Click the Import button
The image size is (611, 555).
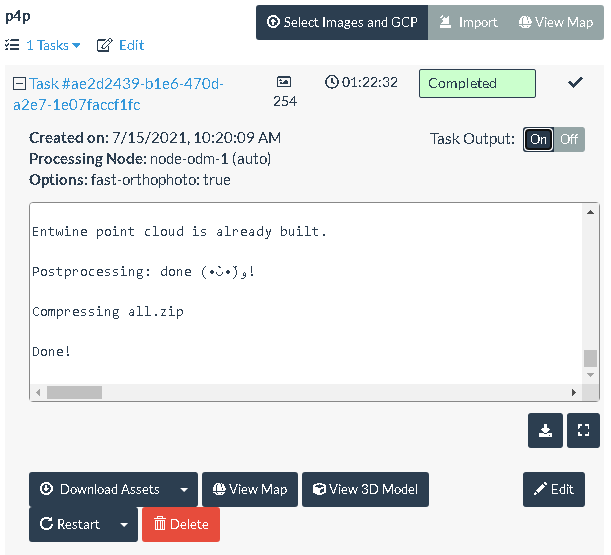[468, 22]
